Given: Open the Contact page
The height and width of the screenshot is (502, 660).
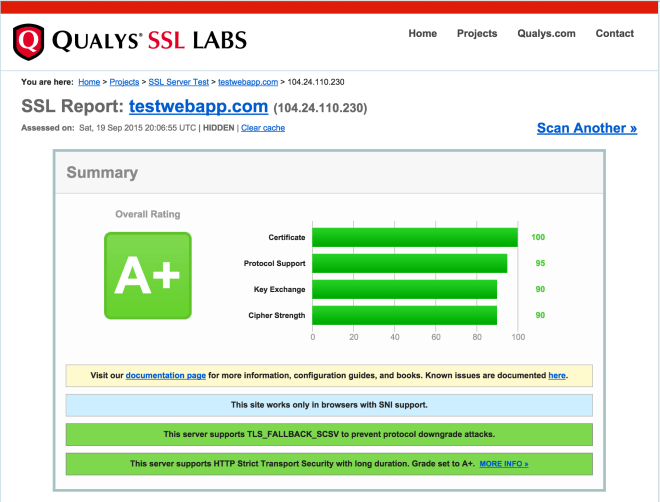Looking at the screenshot, I should click(x=614, y=33).
